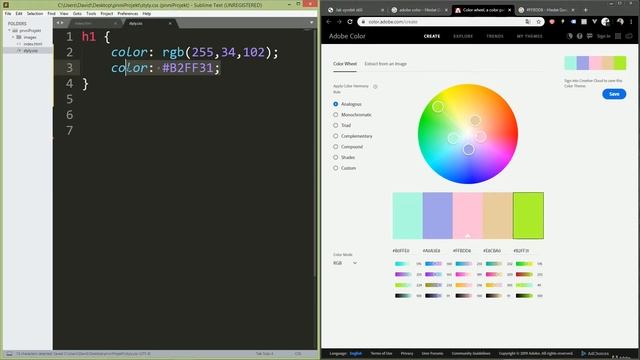Screen dimensions: 640x360
Task: Close the 'Color wheel' browser tab
Action: click(509, 10)
